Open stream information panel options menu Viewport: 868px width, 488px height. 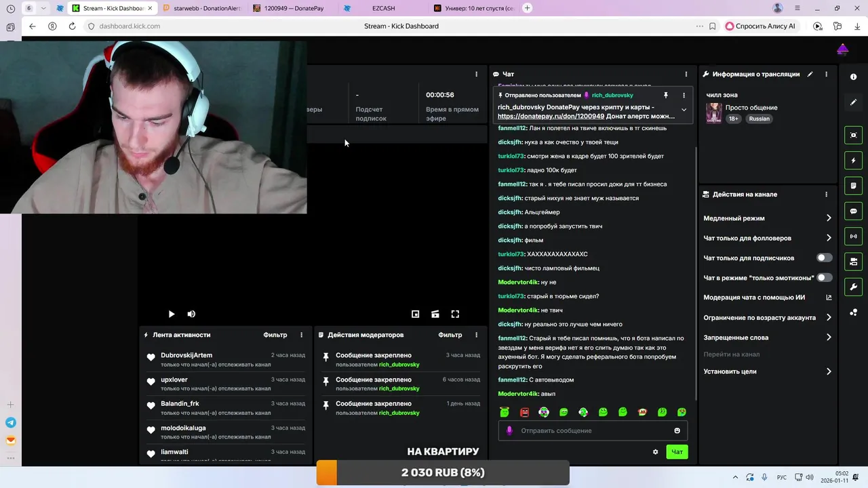coord(826,74)
